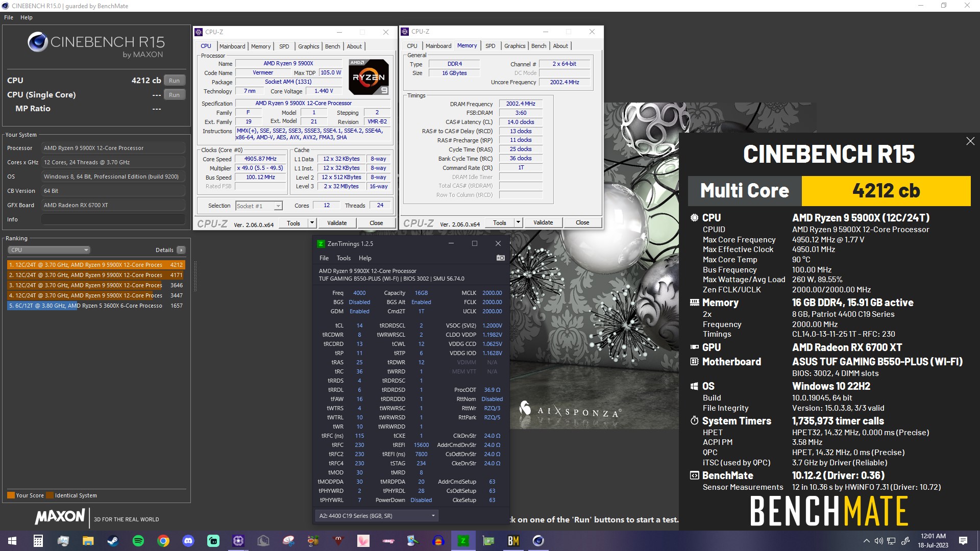
Task: Open the ZenTimings screenshot camera icon
Action: click(500, 258)
